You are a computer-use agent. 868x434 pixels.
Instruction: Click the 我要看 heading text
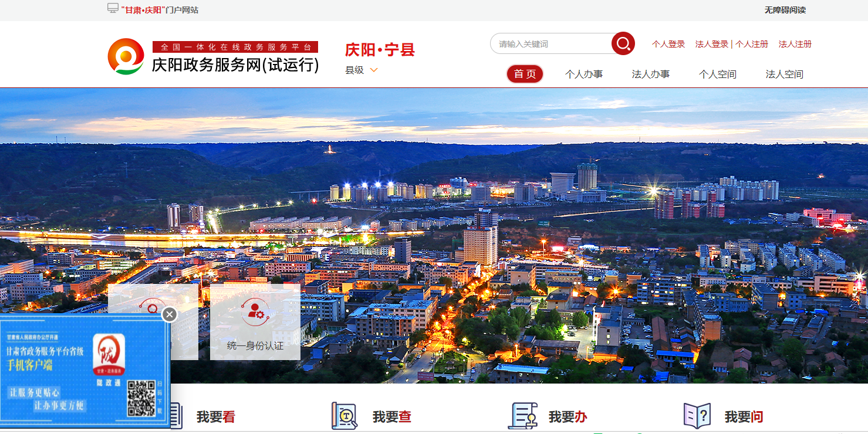pyautogui.click(x=216, y=417)
